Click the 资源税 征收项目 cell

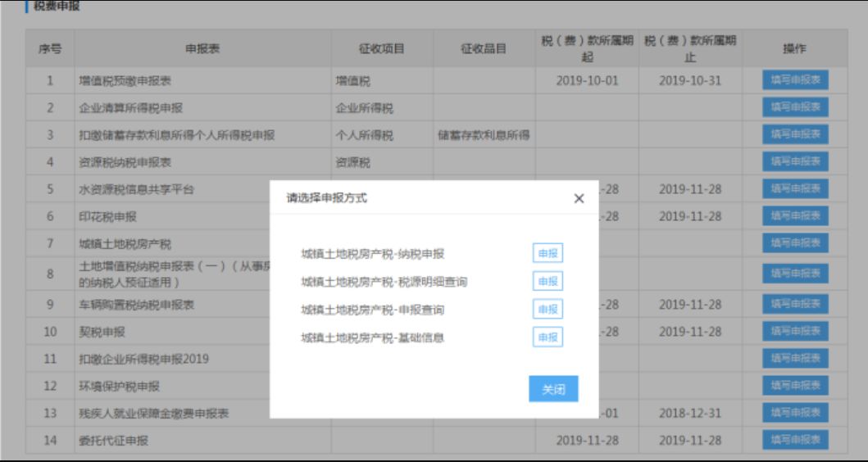coord(383,162)
